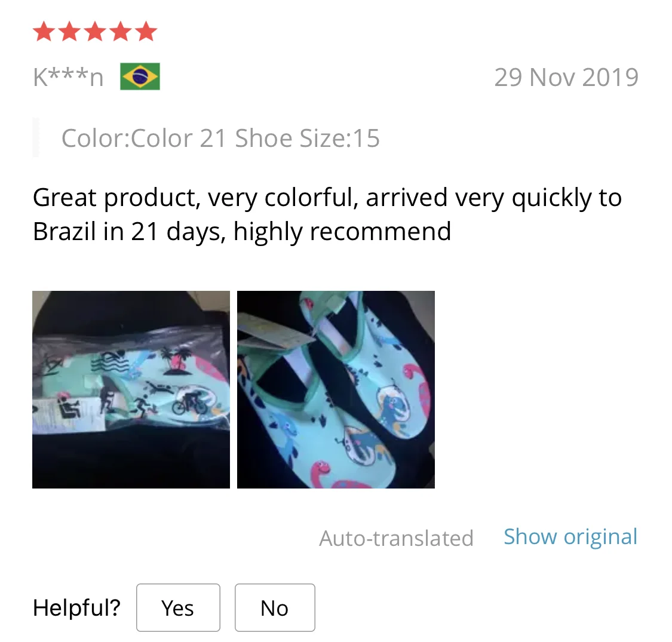Click the 'Brazil in 21 days' review line
This screenshot has width=672, height=642.
coord(242,232)
